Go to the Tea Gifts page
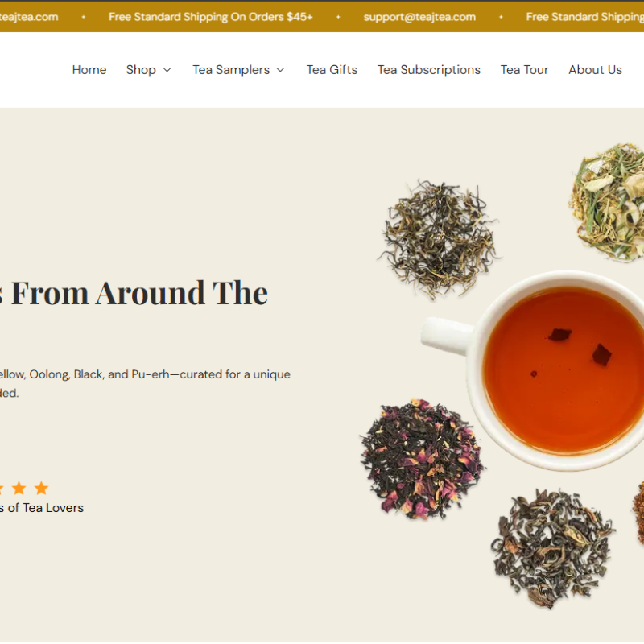This screenshot has height=644, width=644. pyautogui.click(x=332, y=70)
